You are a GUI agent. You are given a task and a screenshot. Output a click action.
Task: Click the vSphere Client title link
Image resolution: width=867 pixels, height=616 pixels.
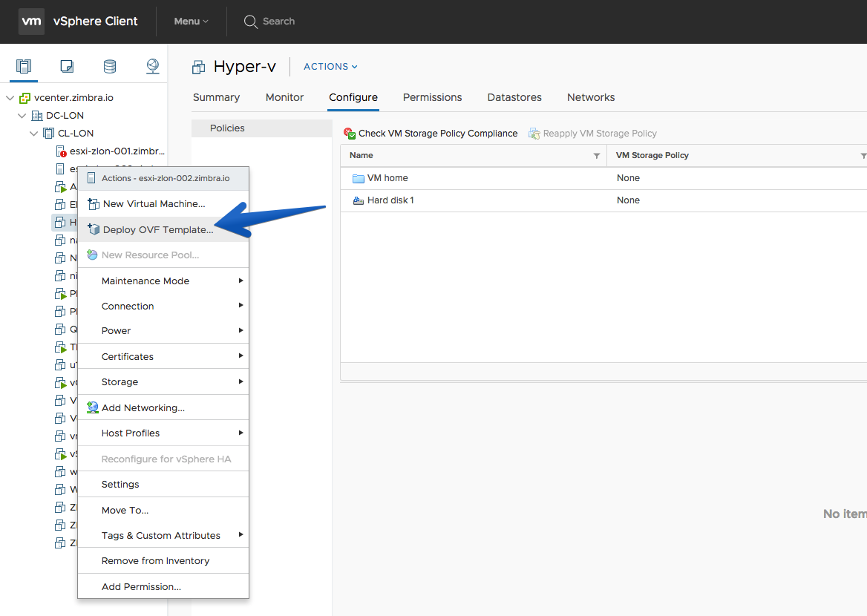point(95,22)
